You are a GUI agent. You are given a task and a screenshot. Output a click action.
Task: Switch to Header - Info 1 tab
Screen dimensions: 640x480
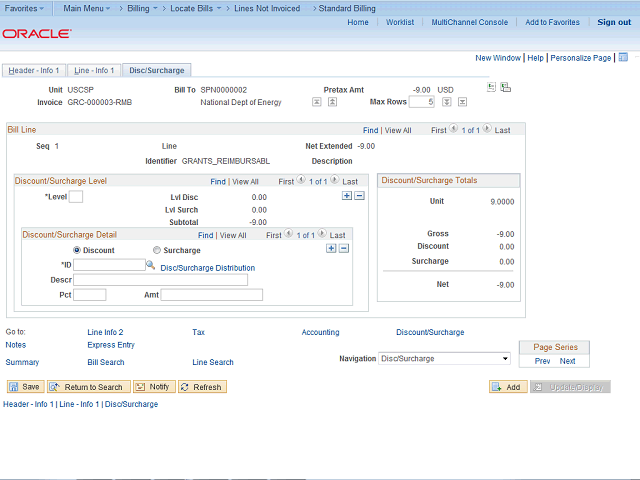point(33,71)
